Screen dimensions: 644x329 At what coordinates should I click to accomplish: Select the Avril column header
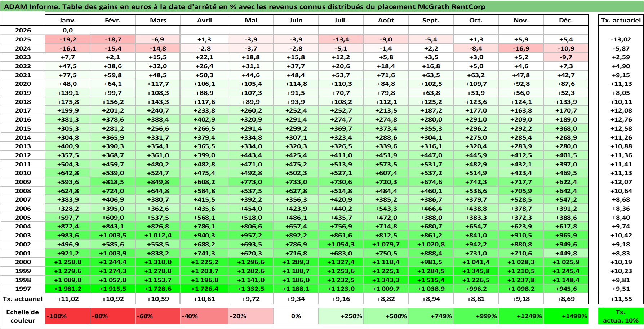pos(204,20)
